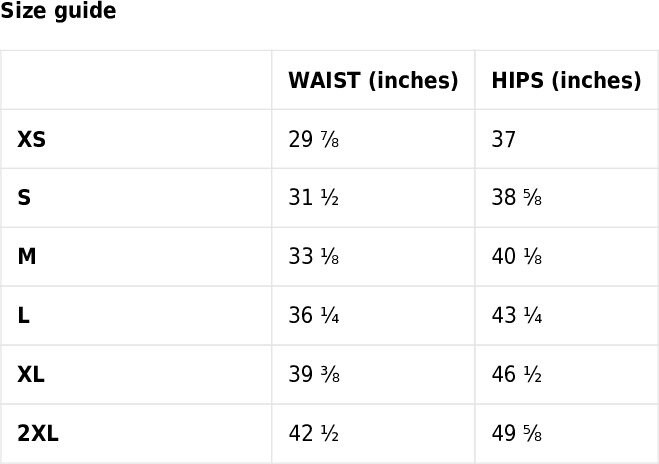Viewport: 659px width, 464px height.
Task: Select the L waist value 36 ¼
Action: [314, 316]
